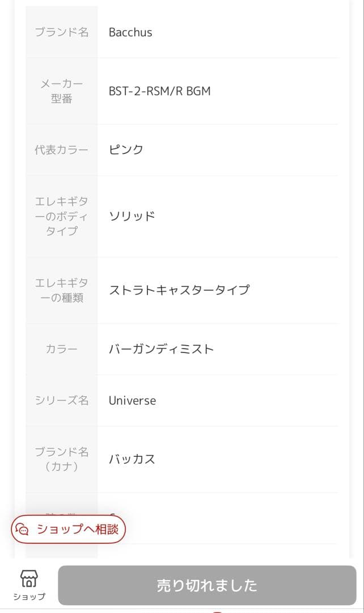Tap the Universe series name value
364x613 pixels.
coord(132,401)
